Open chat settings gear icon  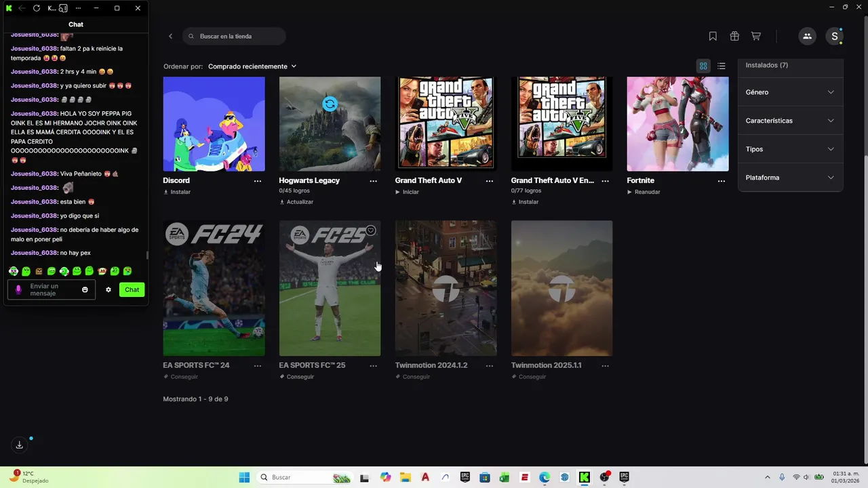click(x=108, y=289)
